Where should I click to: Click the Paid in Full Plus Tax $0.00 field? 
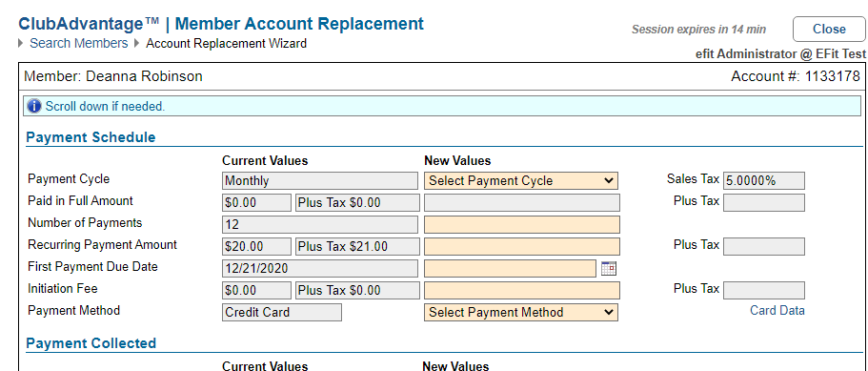click(x=357, y=202)
